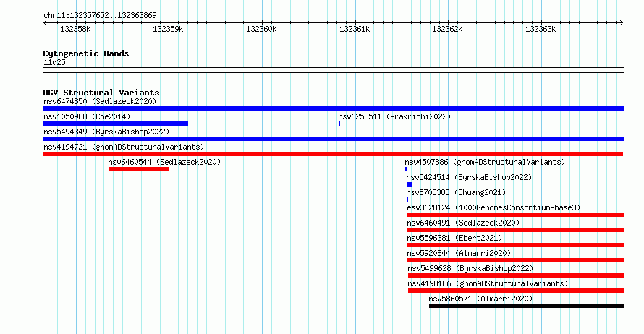
Task: Click the 132361k ruler position
Action: click(355, 30)
